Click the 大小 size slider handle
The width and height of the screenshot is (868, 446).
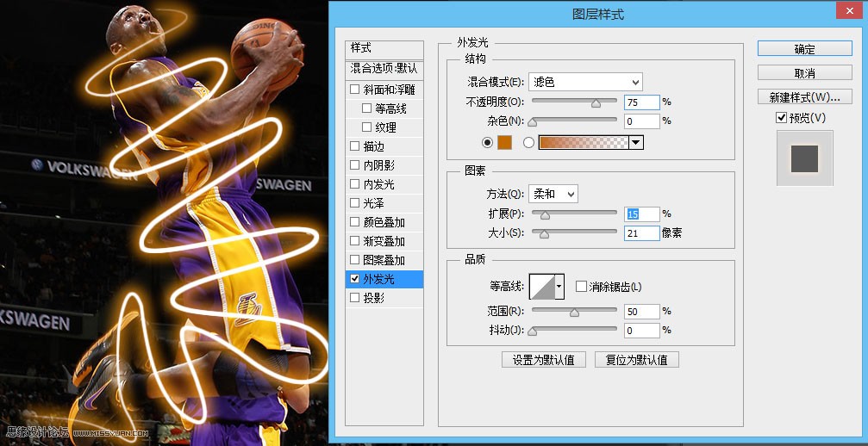point(544,234)
